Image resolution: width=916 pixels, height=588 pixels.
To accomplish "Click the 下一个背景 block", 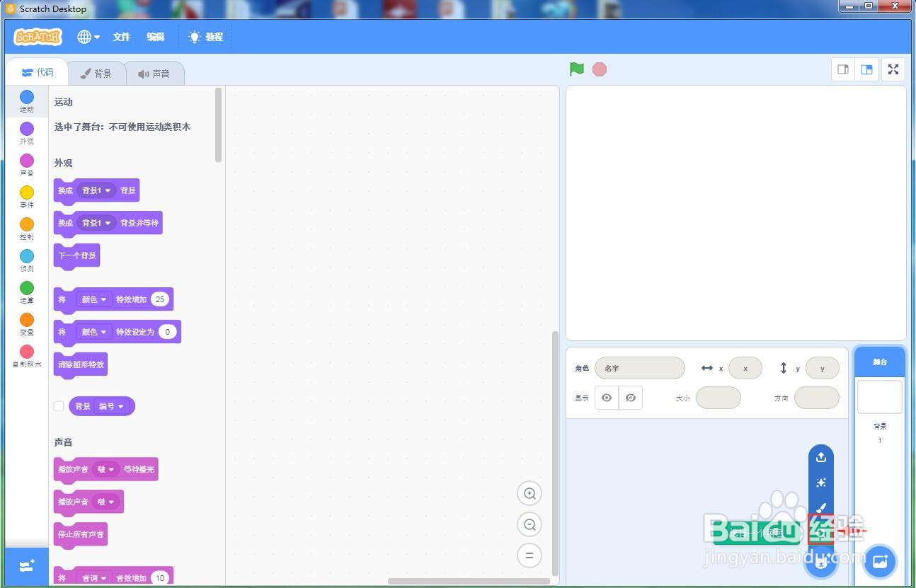I will [77, 255].
